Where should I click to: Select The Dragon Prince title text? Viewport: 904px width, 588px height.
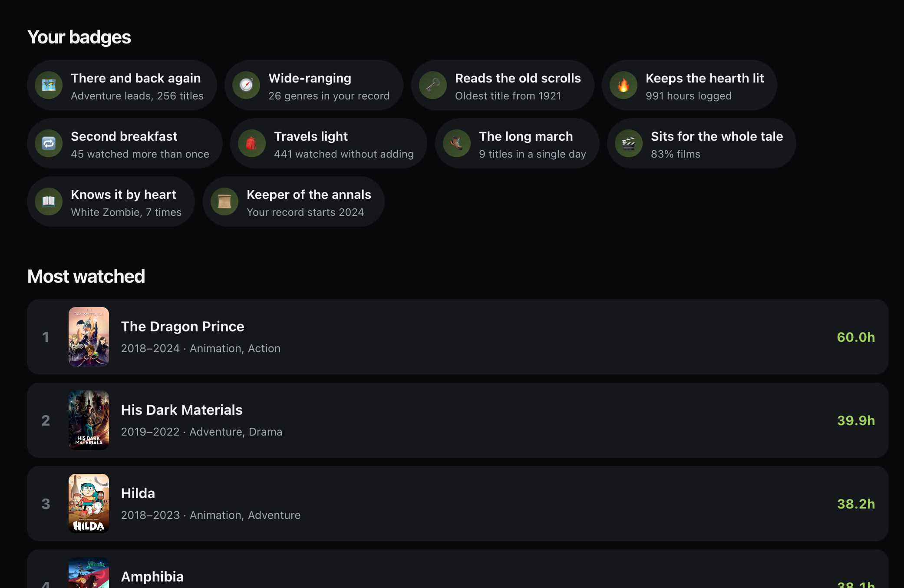[182, 327]
